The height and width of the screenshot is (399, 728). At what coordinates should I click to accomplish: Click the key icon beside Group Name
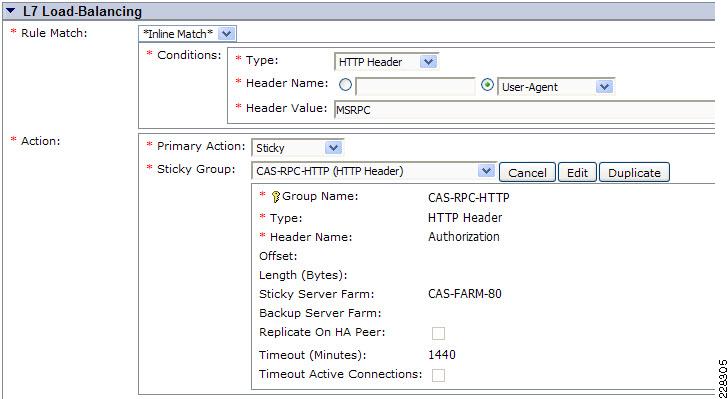(x=276, y=197)
